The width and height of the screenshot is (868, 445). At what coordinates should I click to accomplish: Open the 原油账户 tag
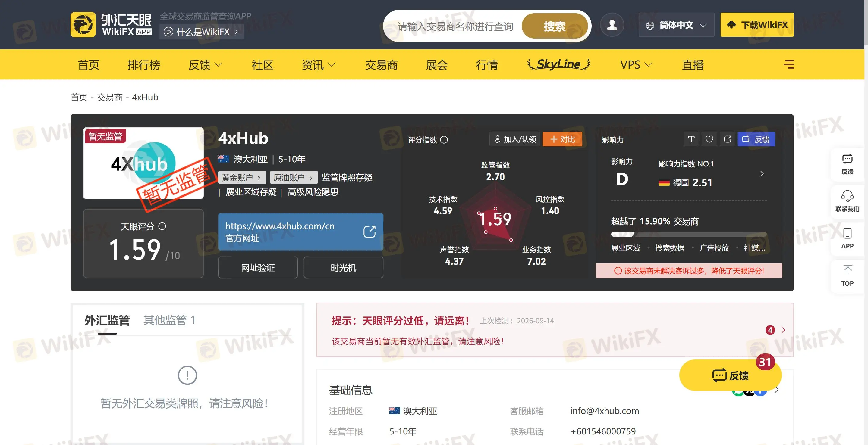(294, 177)
